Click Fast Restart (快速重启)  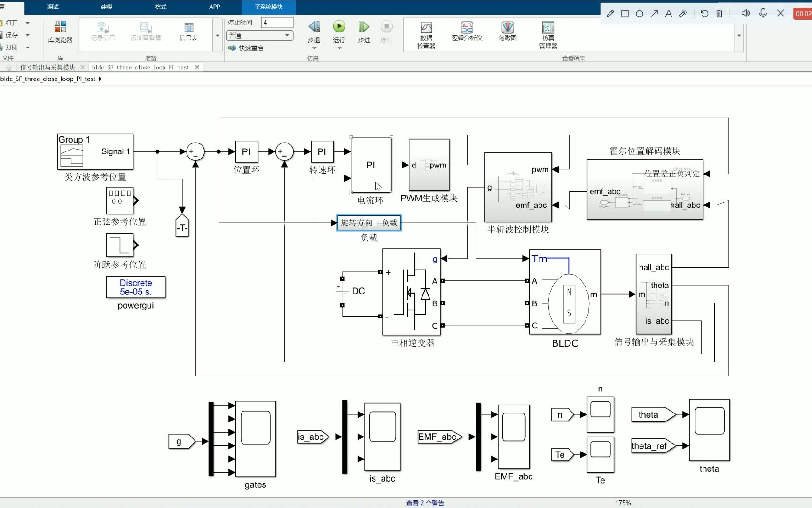click(246, 48)
